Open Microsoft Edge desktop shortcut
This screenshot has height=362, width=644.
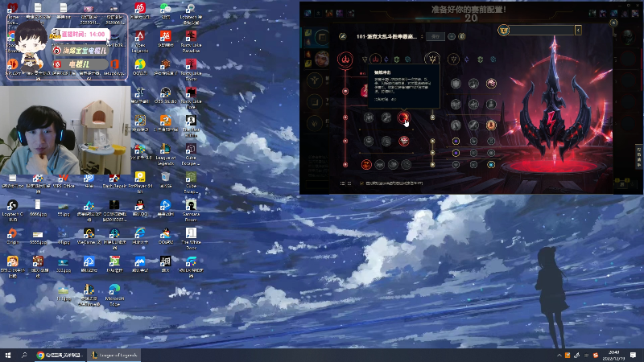(x=114, y=294)
